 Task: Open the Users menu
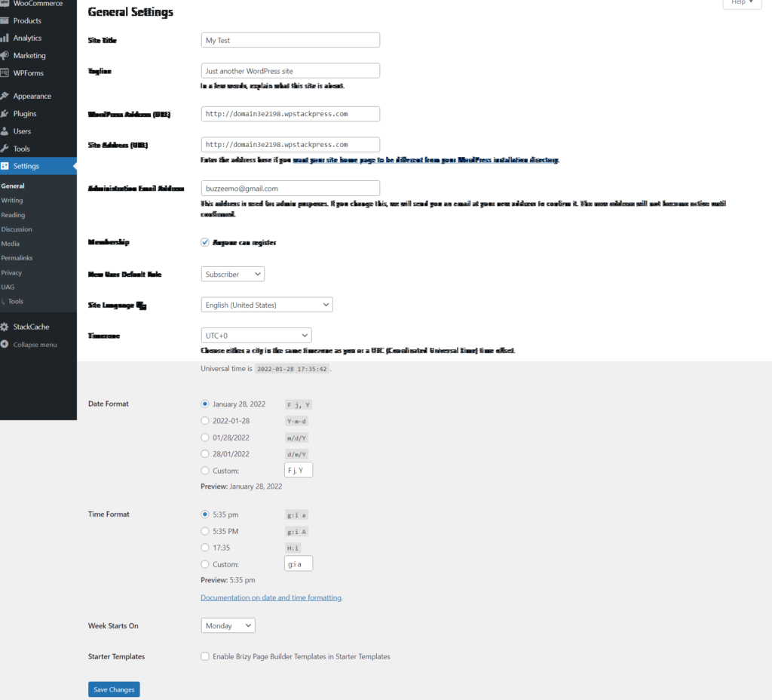click(x=22, y=131)
